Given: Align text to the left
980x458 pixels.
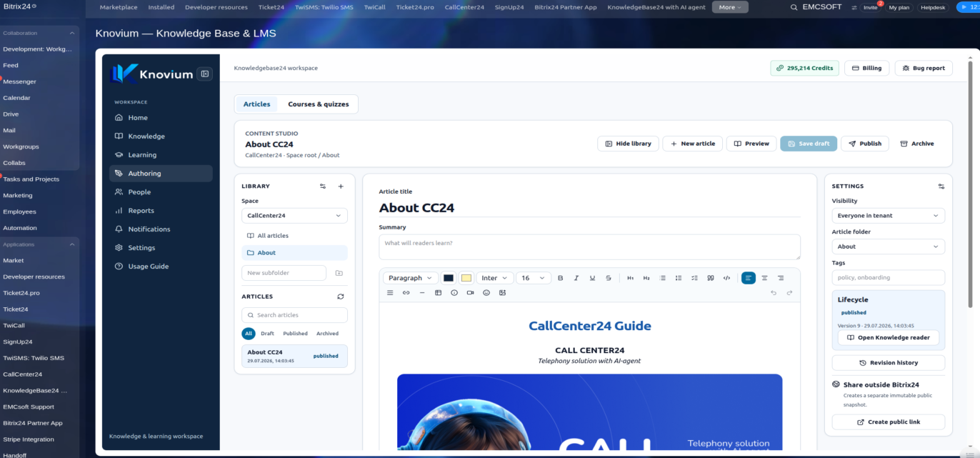Looking at the screenshot, I should coord(749,278).
